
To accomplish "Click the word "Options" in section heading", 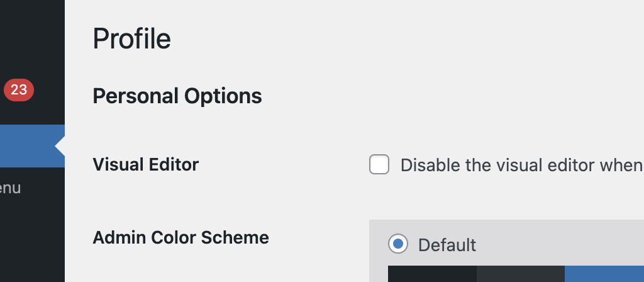I will point(223,96).
